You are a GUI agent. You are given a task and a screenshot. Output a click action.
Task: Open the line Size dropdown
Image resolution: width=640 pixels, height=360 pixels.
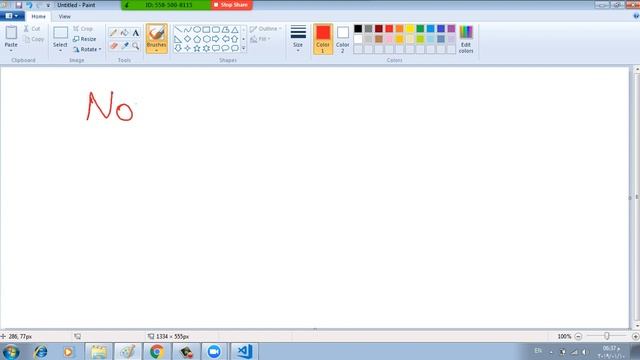pos(298,38)
